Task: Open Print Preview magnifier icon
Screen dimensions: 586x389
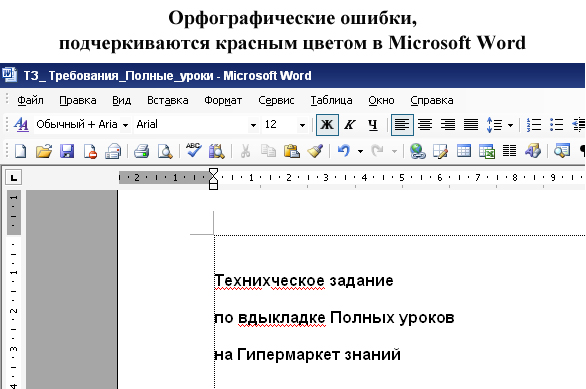Action: [x=165, y=151]
